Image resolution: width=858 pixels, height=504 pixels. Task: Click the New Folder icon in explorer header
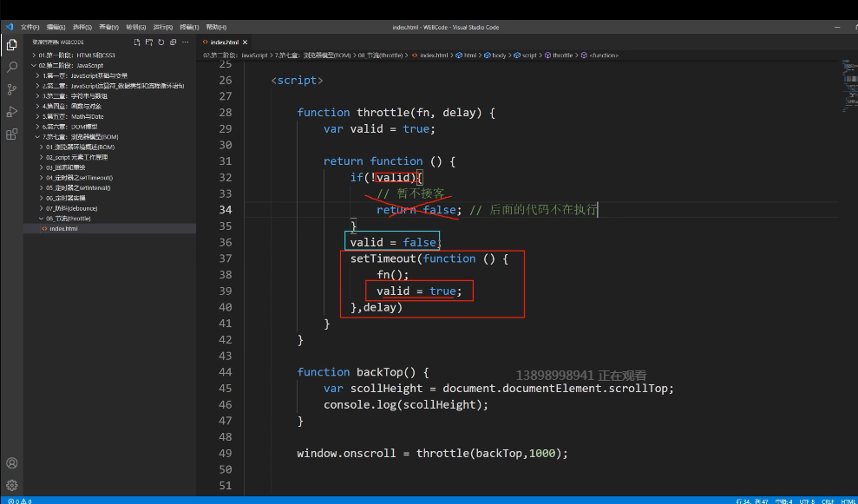coord(149,43)
